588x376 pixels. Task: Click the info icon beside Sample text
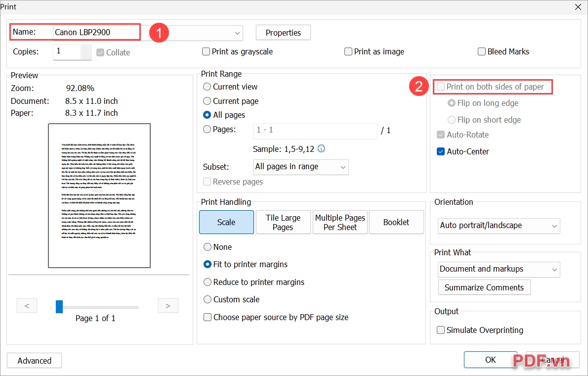tap(321, 148)
